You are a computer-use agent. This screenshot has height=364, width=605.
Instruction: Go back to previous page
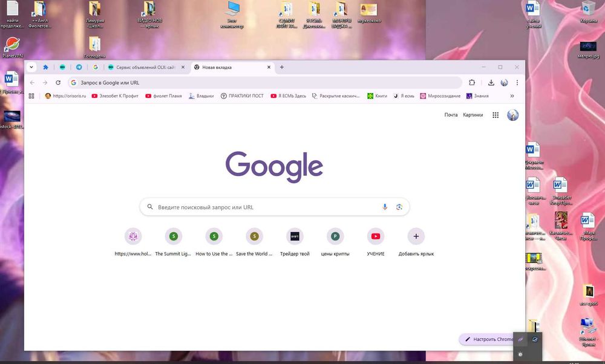tap(33, 82)
